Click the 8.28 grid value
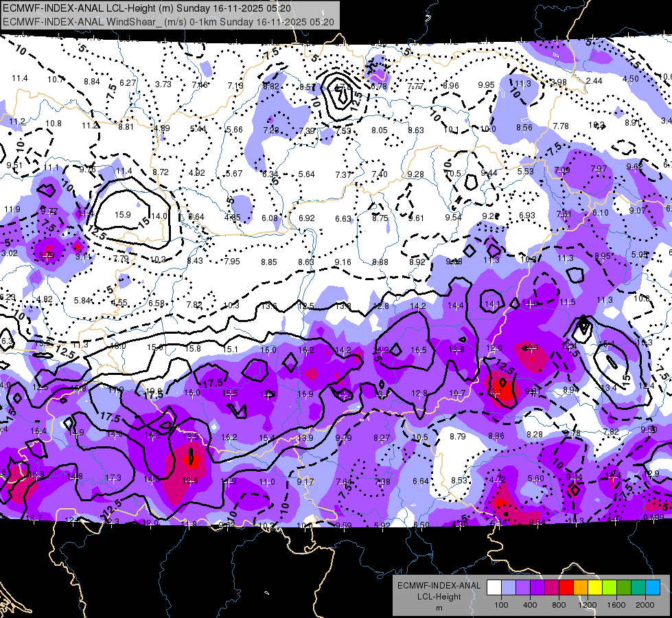Image resolution: width=672 pixels, height=618 pixels. (535, 435)
